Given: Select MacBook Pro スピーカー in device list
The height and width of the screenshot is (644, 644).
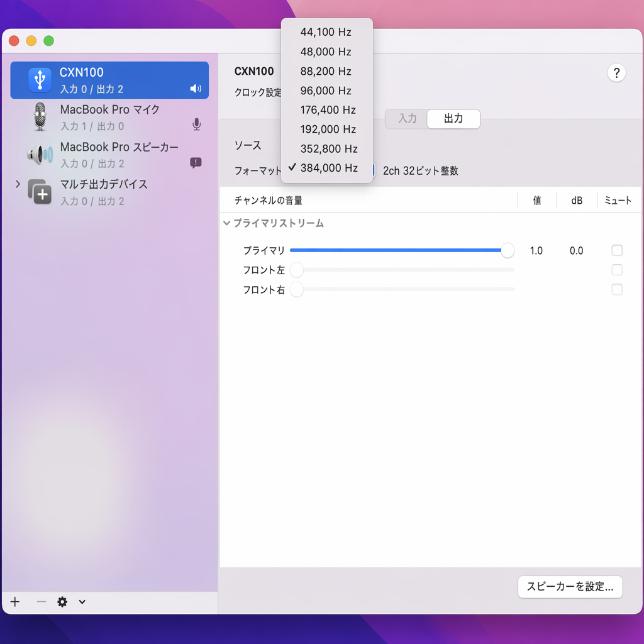Looking at the screenshot, I should 109,155.
